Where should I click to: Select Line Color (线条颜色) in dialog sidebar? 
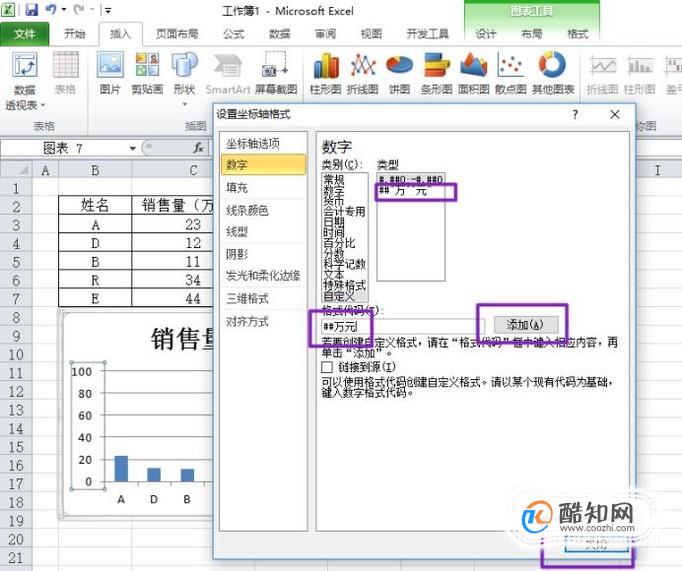coord(264,210)
